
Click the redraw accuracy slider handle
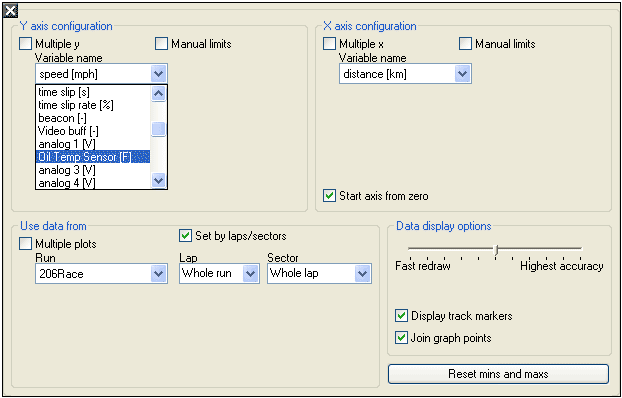tap(496, 250)
